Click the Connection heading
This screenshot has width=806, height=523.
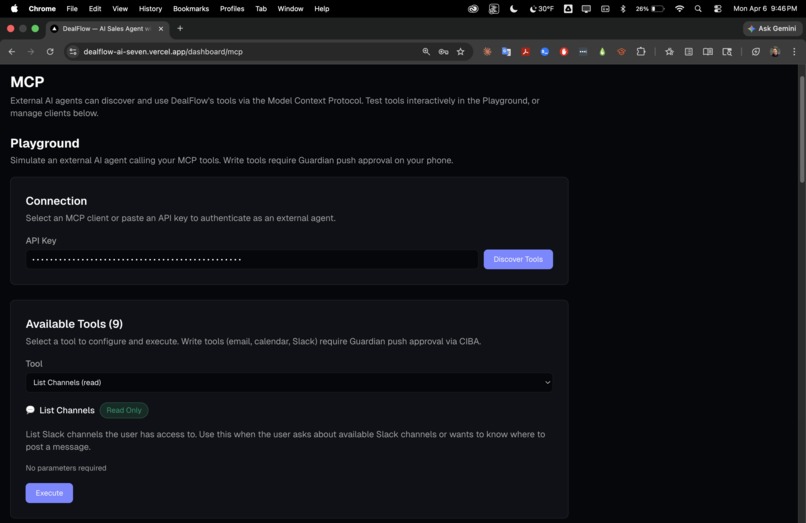pos(57,201)
